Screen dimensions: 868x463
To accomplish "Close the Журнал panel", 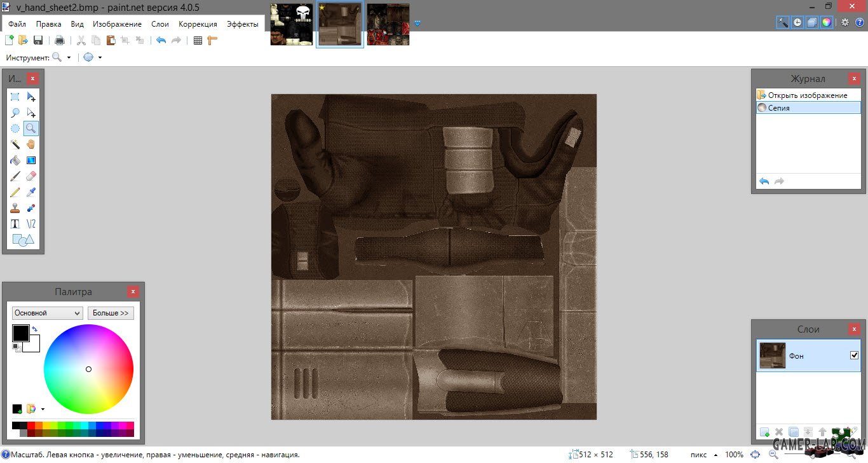I will 855,78.
